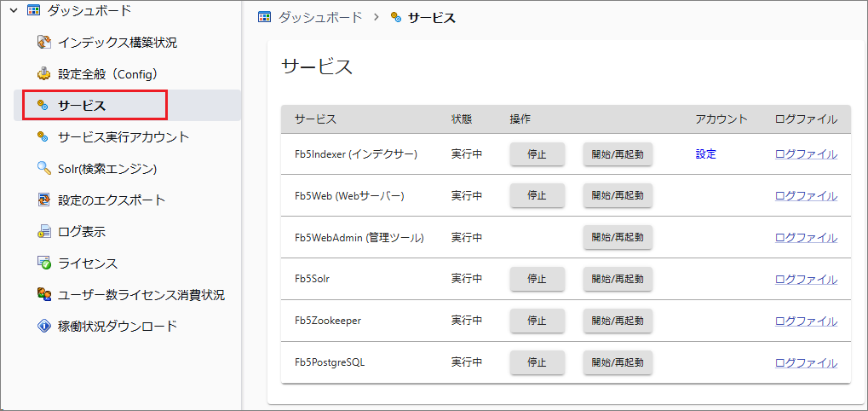Select サービス in the sidebar menu
The height and width of the screenshot is (411, 868).
[x=82, y=106]
